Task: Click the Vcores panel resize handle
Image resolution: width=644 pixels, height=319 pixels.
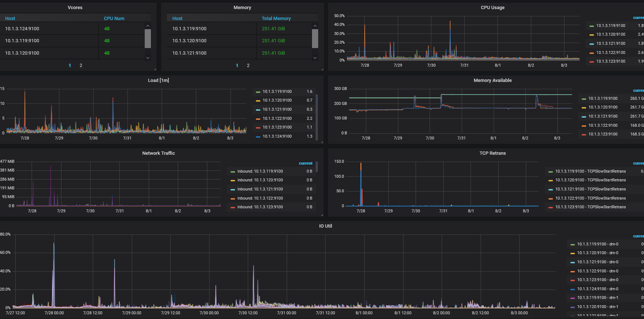Action: 155,69
